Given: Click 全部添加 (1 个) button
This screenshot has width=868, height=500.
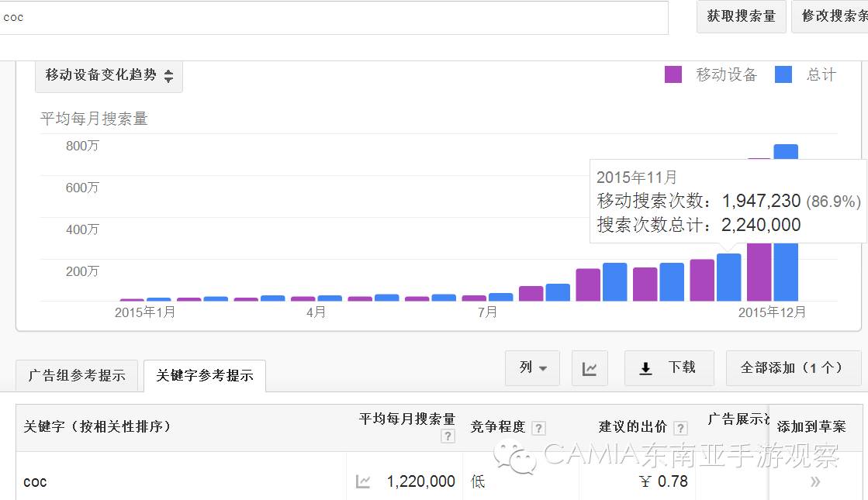Looking at the screenshot, I should [x=794, y=367].
